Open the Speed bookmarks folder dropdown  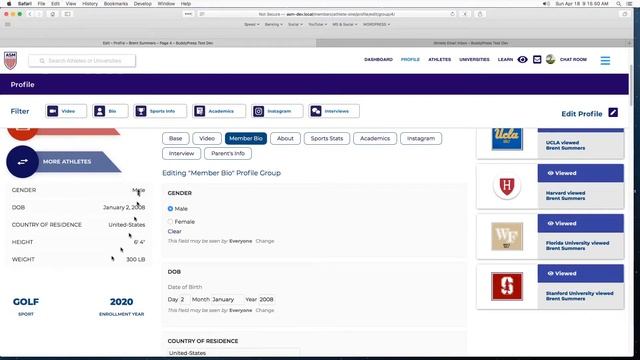[251, 24]
